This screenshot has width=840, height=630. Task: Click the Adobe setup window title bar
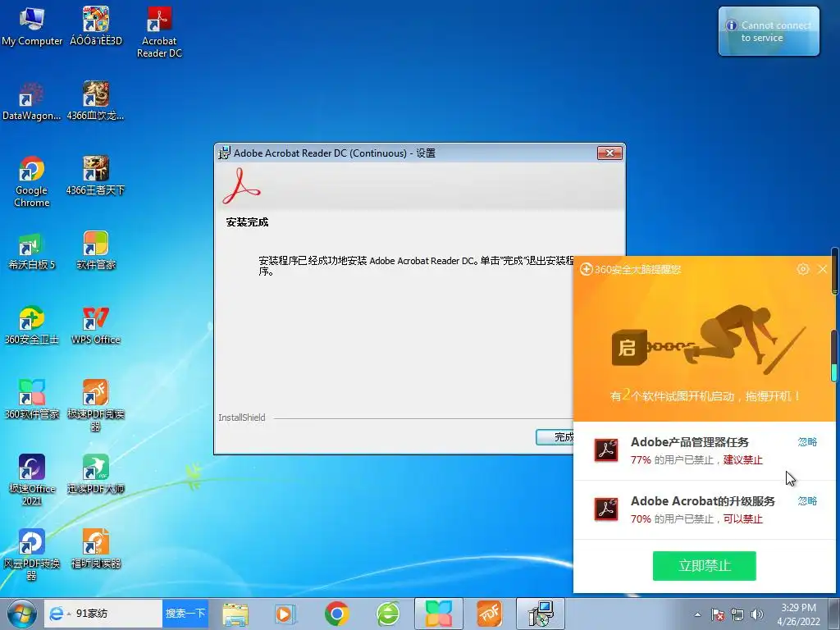pyautogui.click(x=407, y=153)
